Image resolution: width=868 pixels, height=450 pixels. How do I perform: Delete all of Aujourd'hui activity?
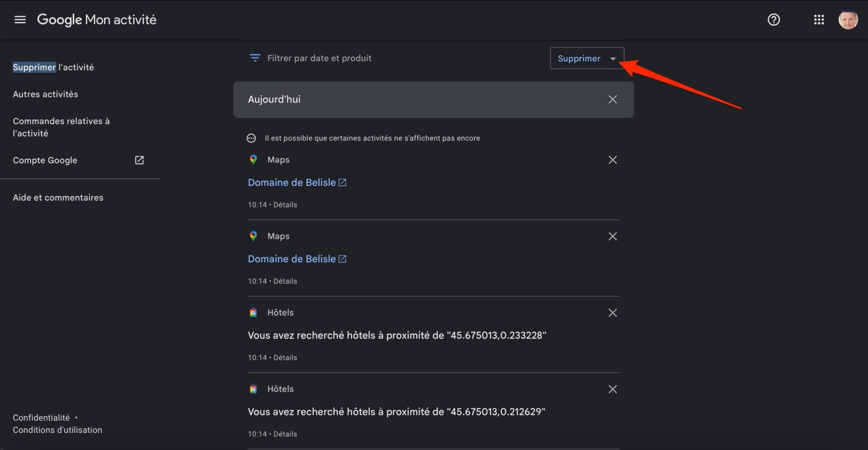pyautogui.click(x=613, y=99)
